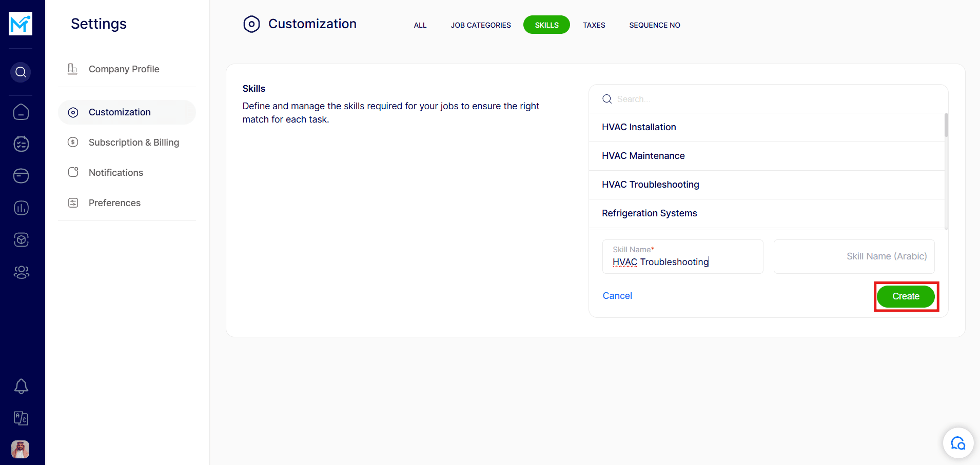
Task: Click the reports chart icon in sidebar
Action: [21, 208]
